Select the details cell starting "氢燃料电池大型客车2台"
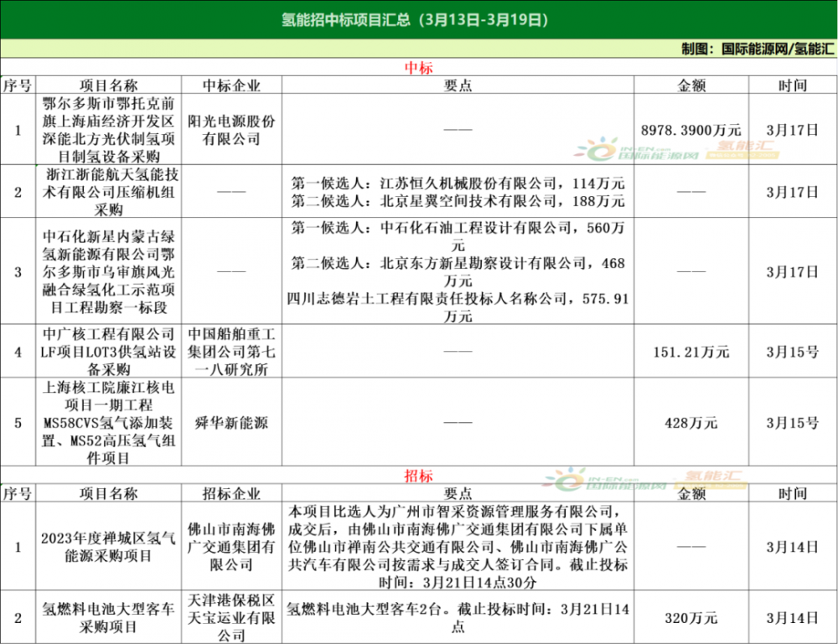Viewport: 838px width, 644px height. click(458, 618)
